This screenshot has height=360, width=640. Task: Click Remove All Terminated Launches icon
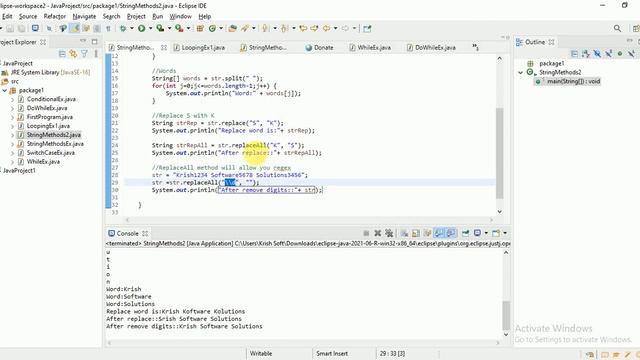click(389, 233)
